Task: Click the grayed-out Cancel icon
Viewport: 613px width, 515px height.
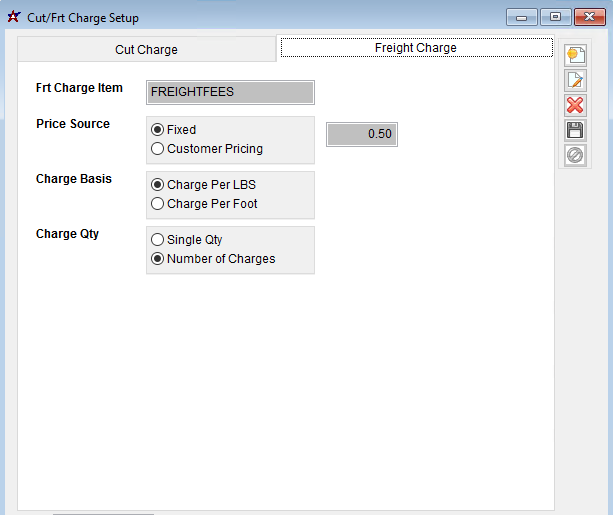Action: pyautogui.click(x=575, y=155)
